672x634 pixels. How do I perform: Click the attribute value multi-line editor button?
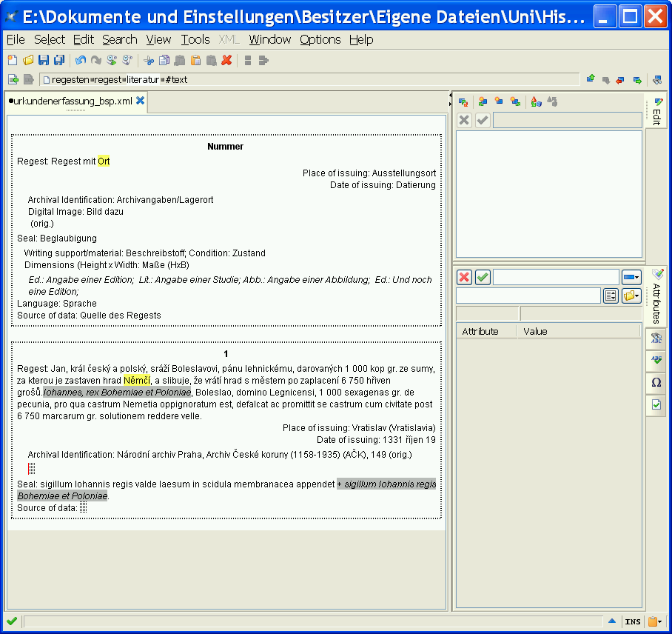611,296
